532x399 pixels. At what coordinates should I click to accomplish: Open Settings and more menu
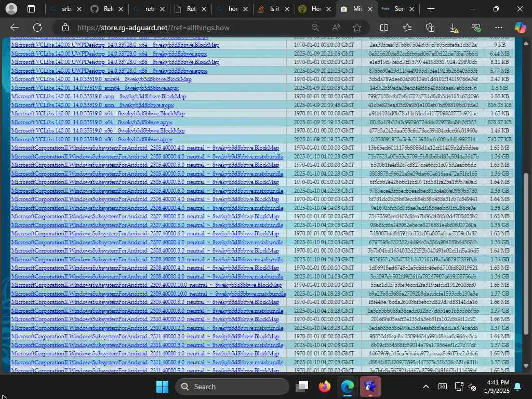498,28
